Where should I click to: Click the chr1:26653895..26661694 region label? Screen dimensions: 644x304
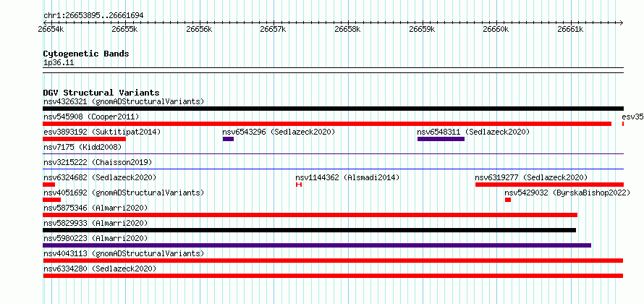click(93, 16)
